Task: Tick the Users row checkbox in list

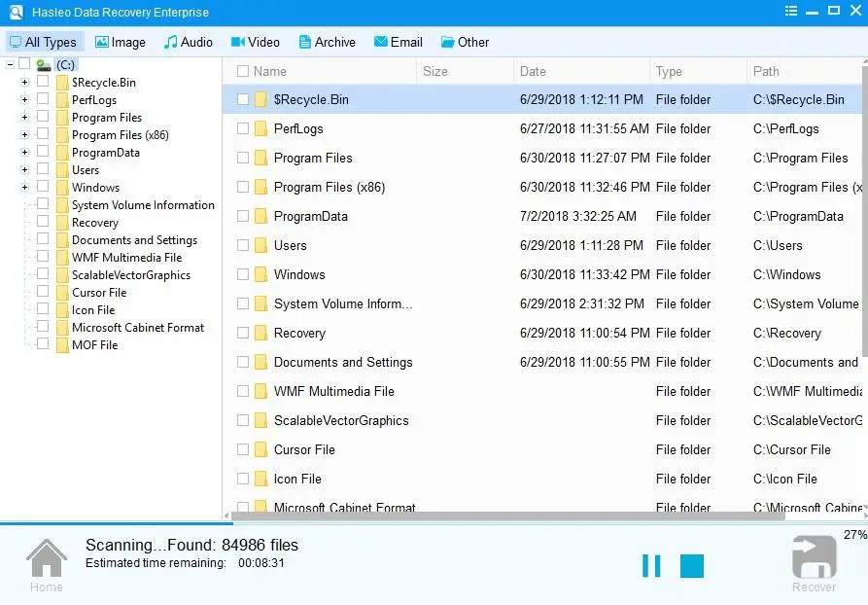Action: pyautogui.click(x=242, y=245)
